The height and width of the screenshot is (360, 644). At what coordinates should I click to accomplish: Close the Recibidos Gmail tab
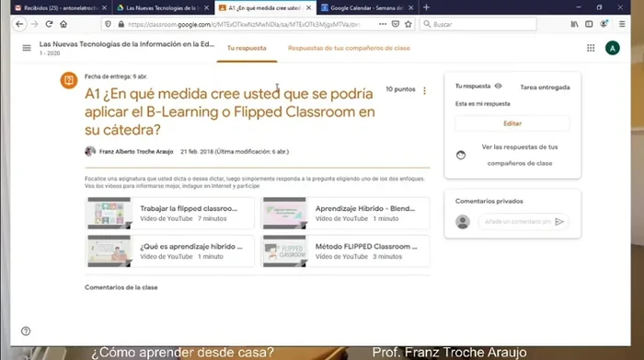point(104,7)
